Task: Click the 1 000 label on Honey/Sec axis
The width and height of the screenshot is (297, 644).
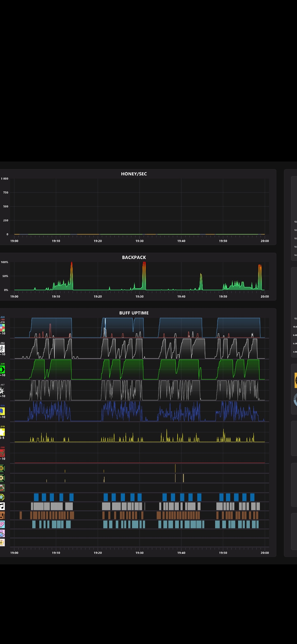Action: pyautogui.click(x=5, y=179)
